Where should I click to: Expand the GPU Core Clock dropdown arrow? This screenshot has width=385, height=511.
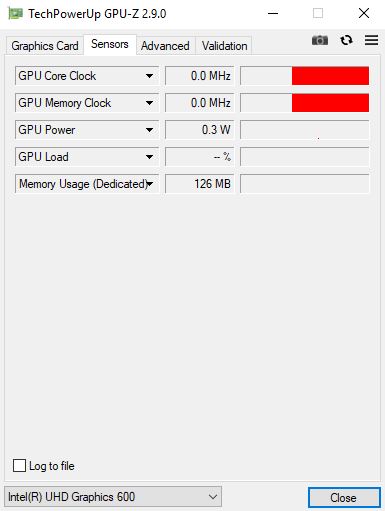click(149, 76)
